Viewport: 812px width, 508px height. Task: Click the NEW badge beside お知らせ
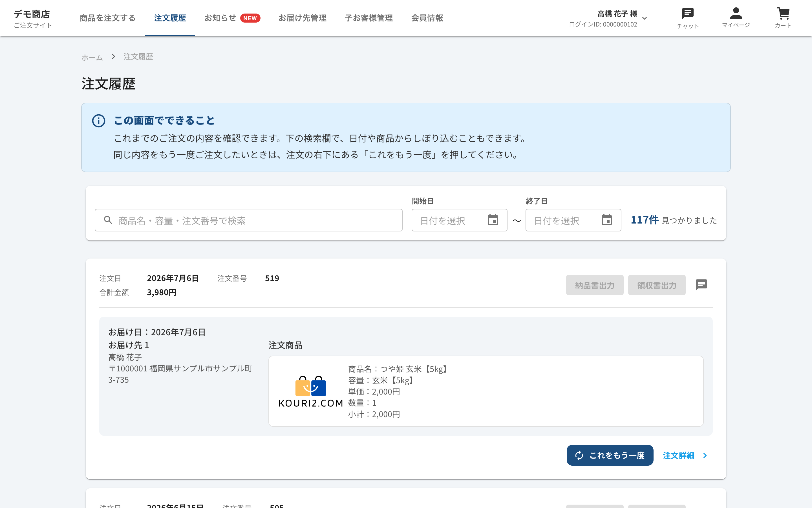click(x=250, y=18)
